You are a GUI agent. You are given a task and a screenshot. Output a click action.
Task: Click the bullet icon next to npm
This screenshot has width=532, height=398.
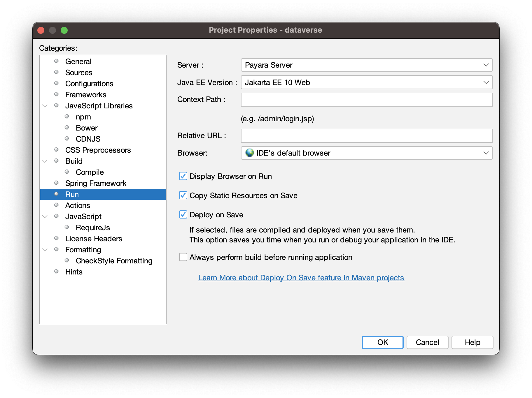67,117
